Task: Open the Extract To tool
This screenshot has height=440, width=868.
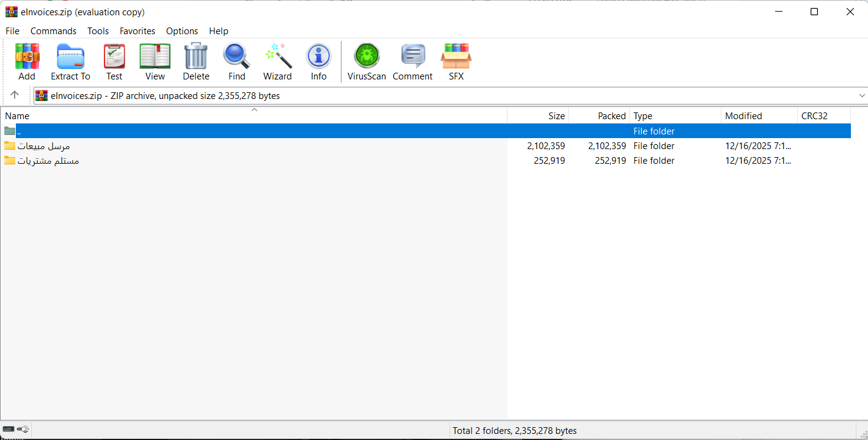Action: tap(70, 62)
